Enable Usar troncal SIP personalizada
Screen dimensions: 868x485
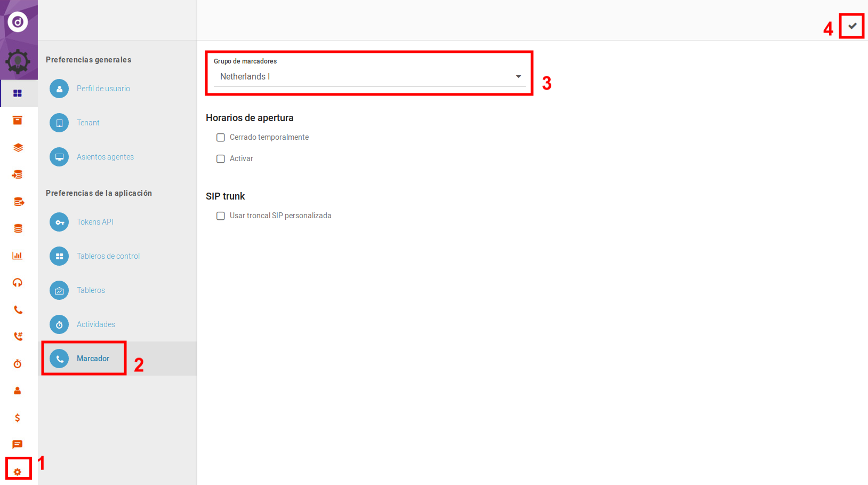point(221,216)
